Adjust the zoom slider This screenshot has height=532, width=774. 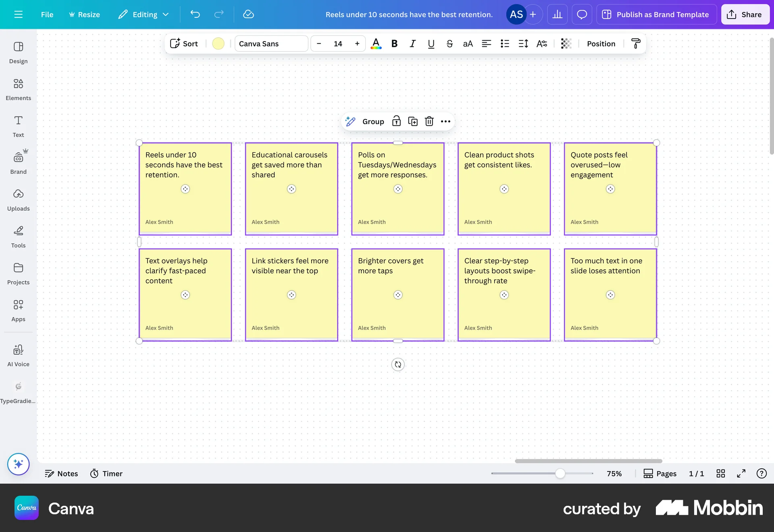pyautogui.click(x=560, y=474)
